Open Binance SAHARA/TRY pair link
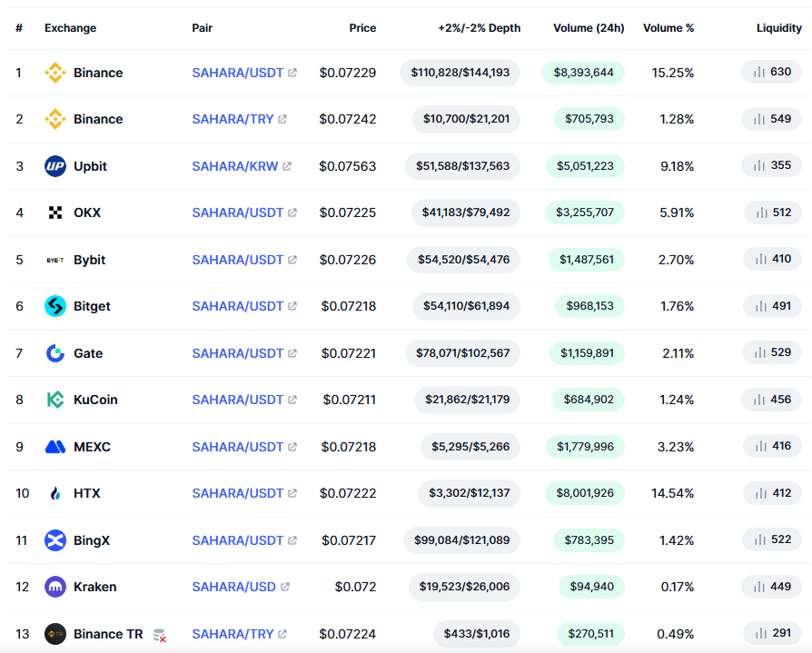812x653 pixels. point(233,119)
